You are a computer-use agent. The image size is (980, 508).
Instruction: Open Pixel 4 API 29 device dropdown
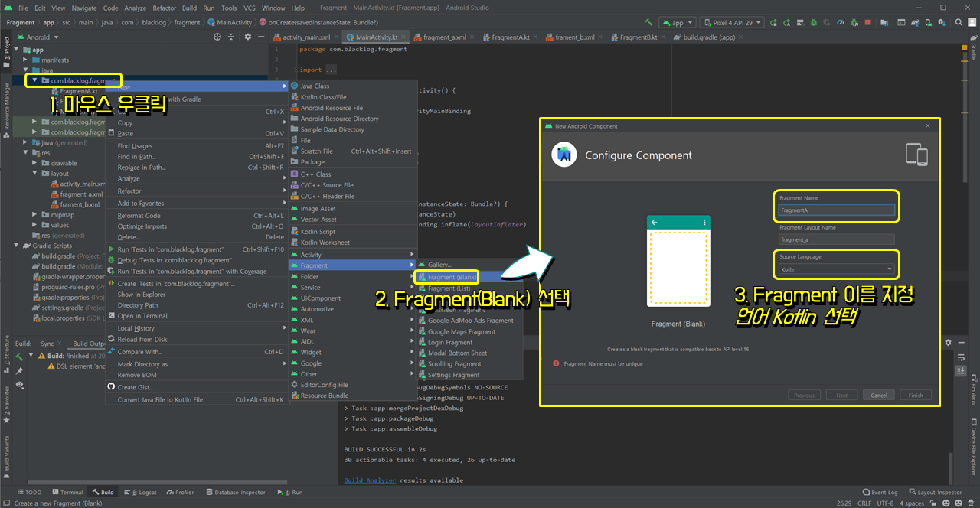tap(731, 23)
